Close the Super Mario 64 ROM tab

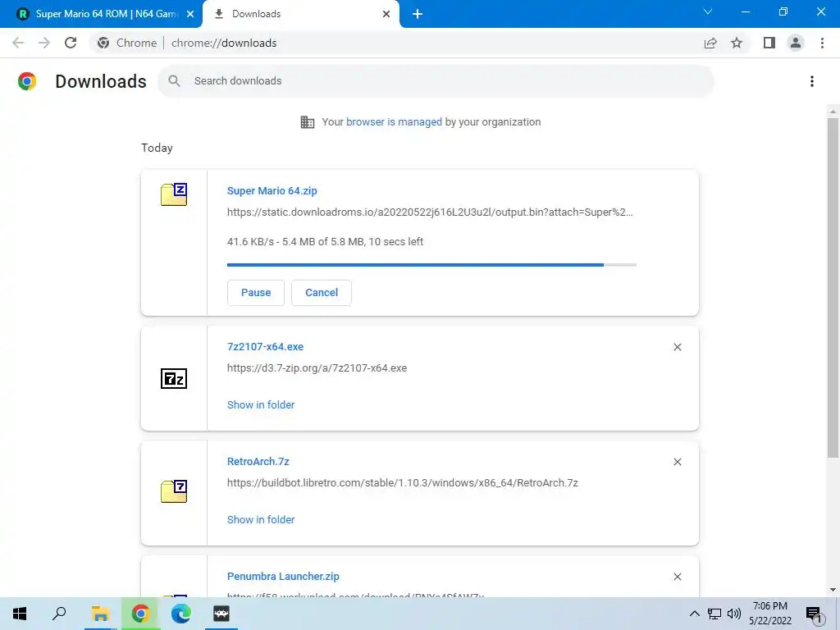pyautogui.click(x=190, y=14)
